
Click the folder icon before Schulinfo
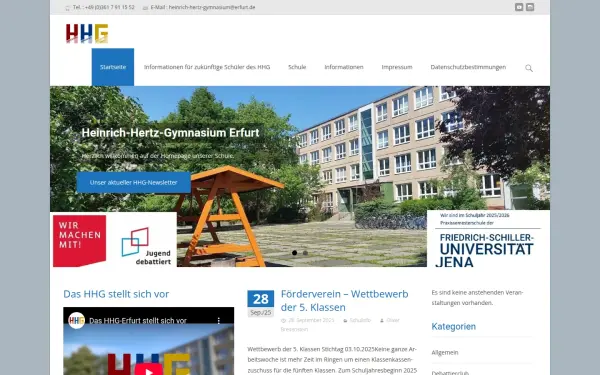pos(345,321)
